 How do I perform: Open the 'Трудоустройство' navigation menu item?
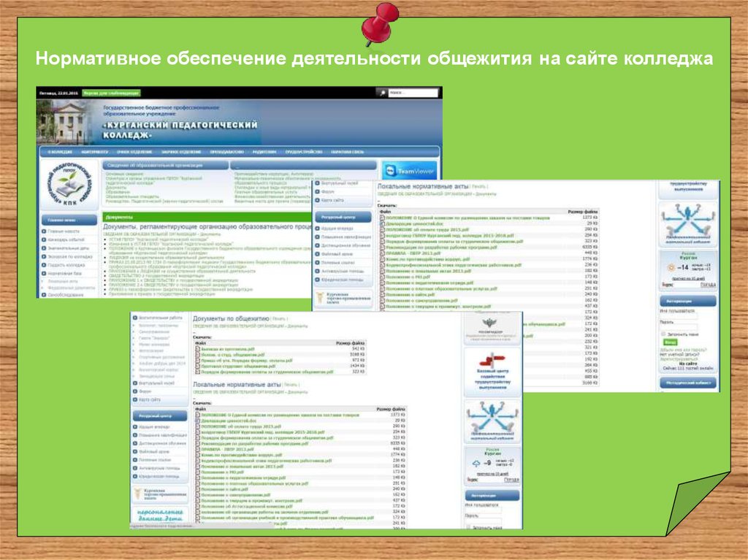(x=304, y=152)
